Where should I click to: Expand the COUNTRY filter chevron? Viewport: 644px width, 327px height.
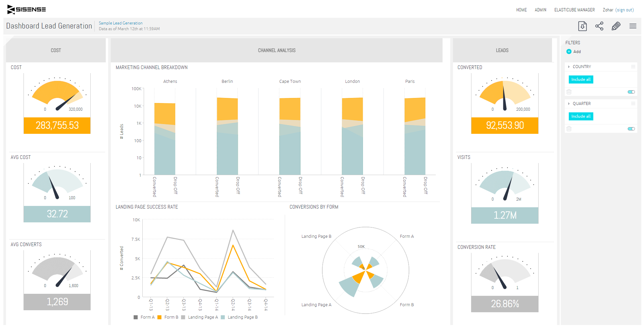[x=569, y=67]
